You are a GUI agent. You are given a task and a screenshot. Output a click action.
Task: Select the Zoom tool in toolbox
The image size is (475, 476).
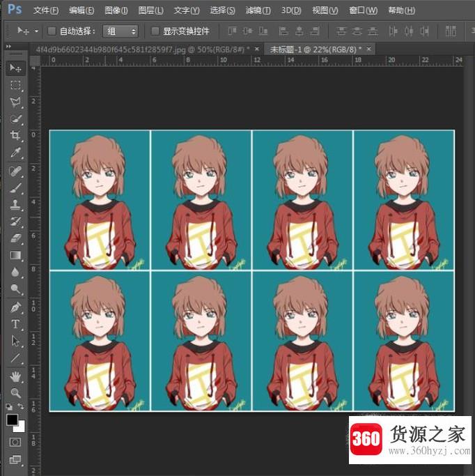click(15, 393)
